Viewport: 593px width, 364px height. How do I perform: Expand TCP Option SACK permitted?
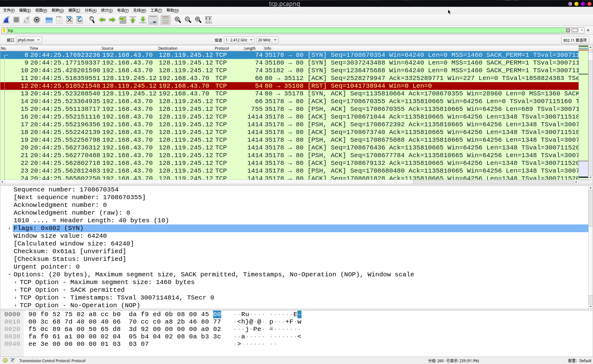(x=16, y=290)
